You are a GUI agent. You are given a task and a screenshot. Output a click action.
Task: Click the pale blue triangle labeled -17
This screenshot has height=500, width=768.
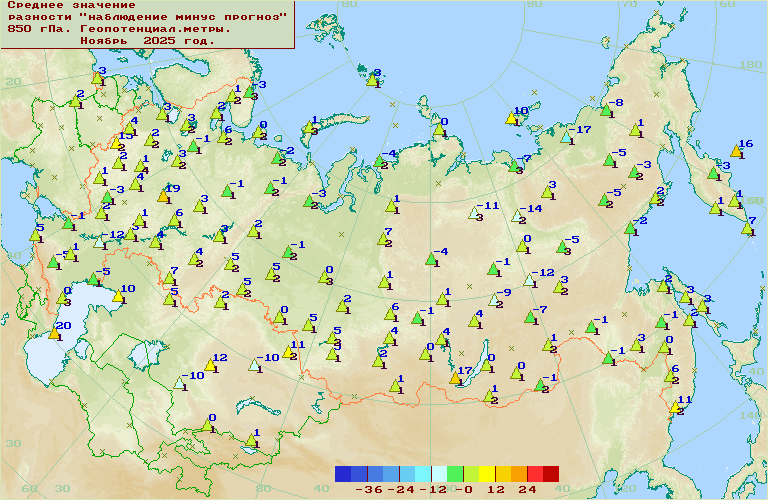566,136
